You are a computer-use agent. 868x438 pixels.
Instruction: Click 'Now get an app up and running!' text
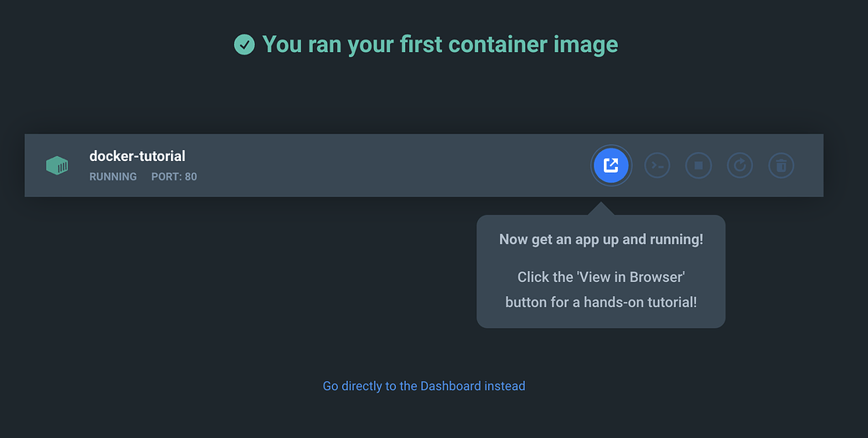(x=600, y=239)
